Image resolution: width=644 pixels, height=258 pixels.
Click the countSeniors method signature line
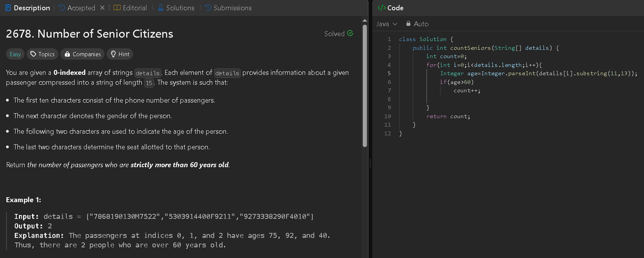(x=487, y=48)
